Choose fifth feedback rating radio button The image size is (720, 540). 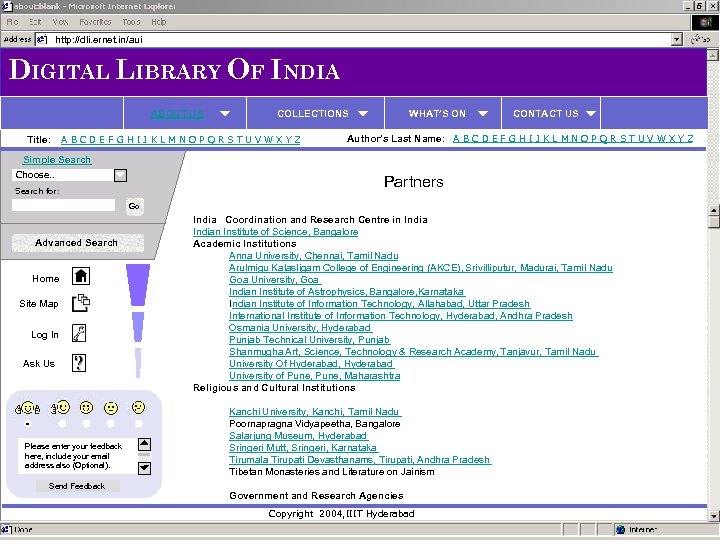click(x=138, y=424)
